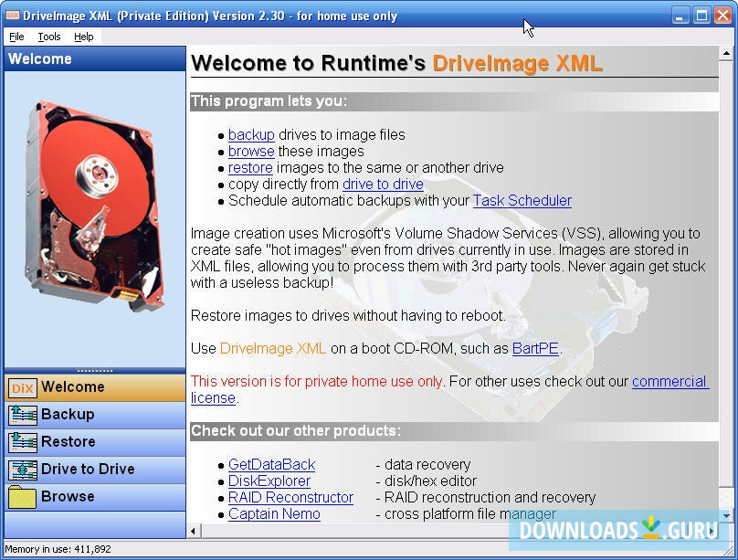This screenshot has height=560, width=738.
Task: Visit the GetDataBack product link
Action: (271, 464)
